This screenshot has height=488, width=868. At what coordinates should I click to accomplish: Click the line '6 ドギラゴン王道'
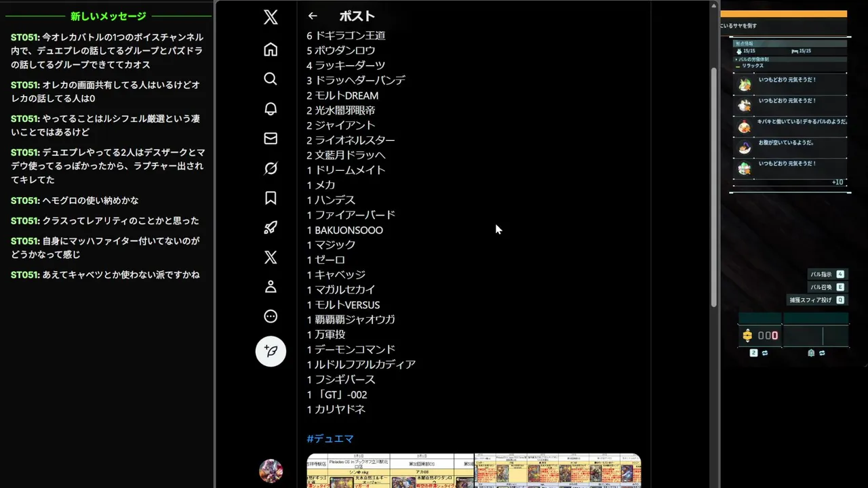click(x=346, y=35)
